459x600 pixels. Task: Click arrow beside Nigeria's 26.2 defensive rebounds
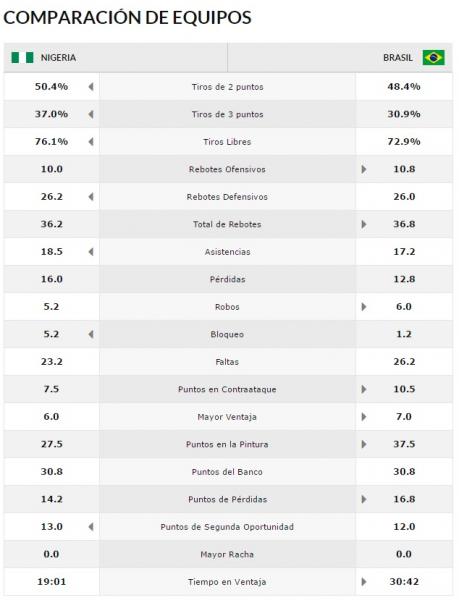(91, 197)
